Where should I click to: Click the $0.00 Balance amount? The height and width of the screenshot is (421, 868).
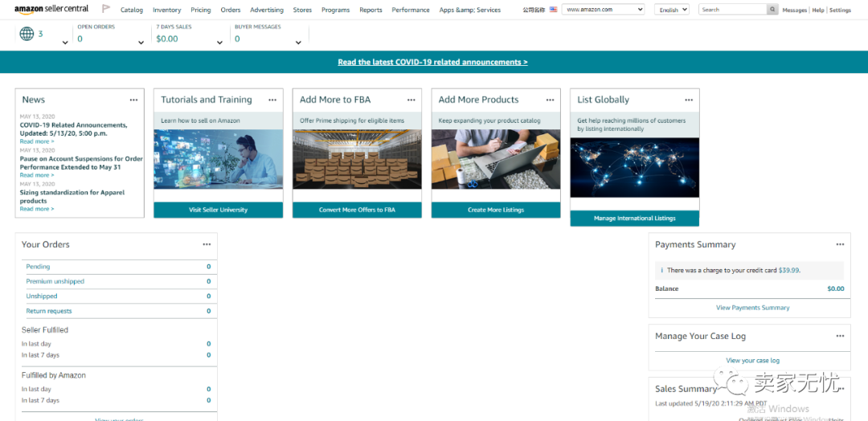836,288
